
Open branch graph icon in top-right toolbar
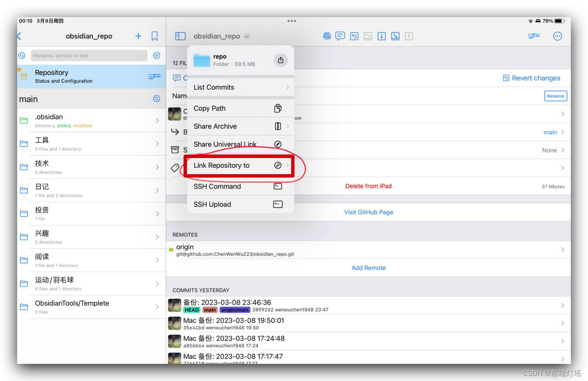(534, 36)
